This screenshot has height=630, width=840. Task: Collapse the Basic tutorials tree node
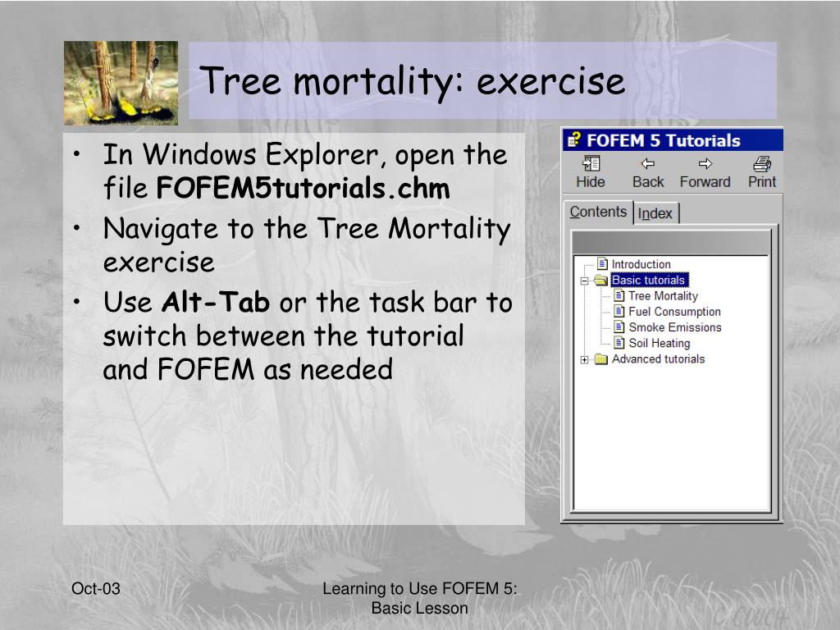tap(584, 281)
